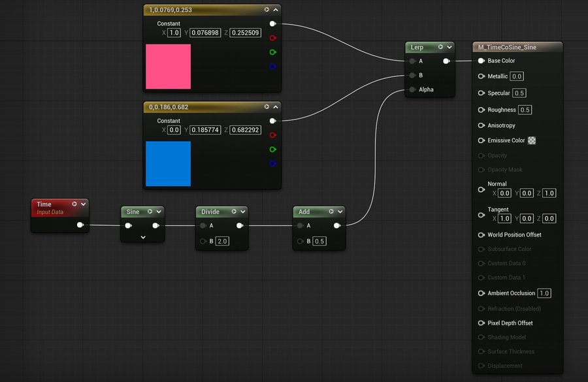Click the pink constant node's blue channel pin

pyautogui.click(x=272, y=67)
